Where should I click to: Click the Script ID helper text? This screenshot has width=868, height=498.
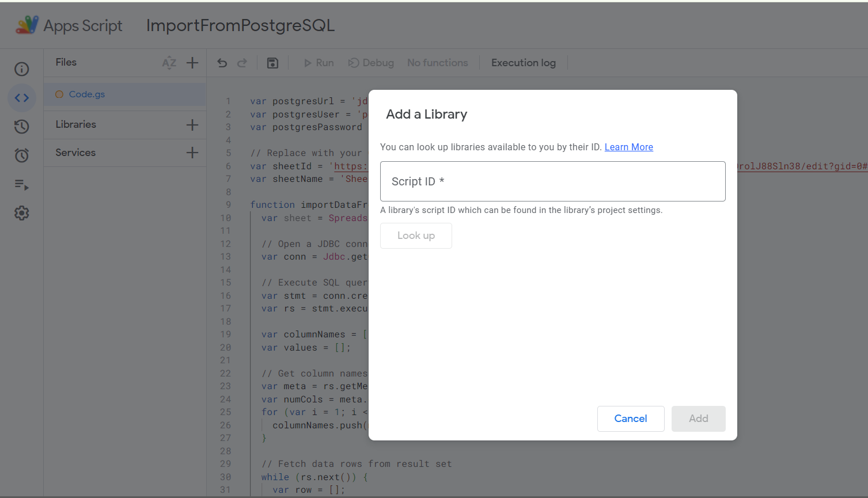[521, 210]
